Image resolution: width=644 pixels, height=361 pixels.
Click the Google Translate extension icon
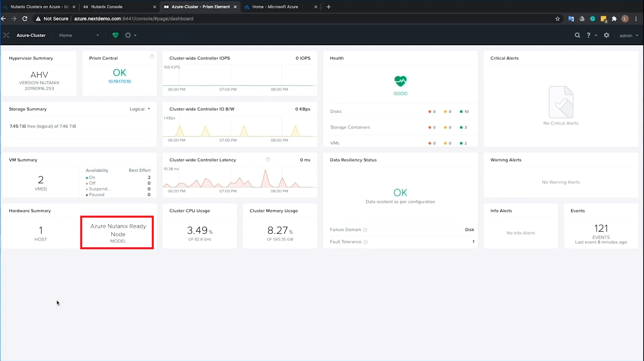571,18
